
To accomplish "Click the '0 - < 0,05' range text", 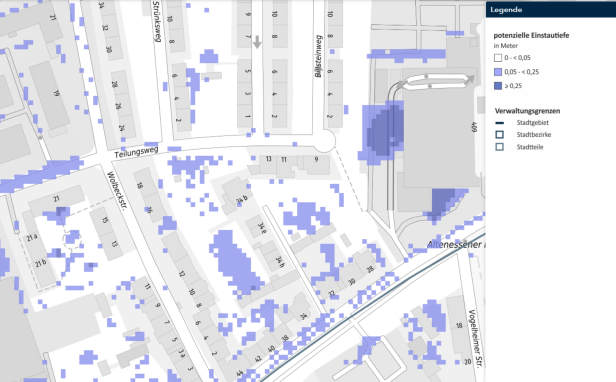I will pyautogui.click(x=517, y=58).
